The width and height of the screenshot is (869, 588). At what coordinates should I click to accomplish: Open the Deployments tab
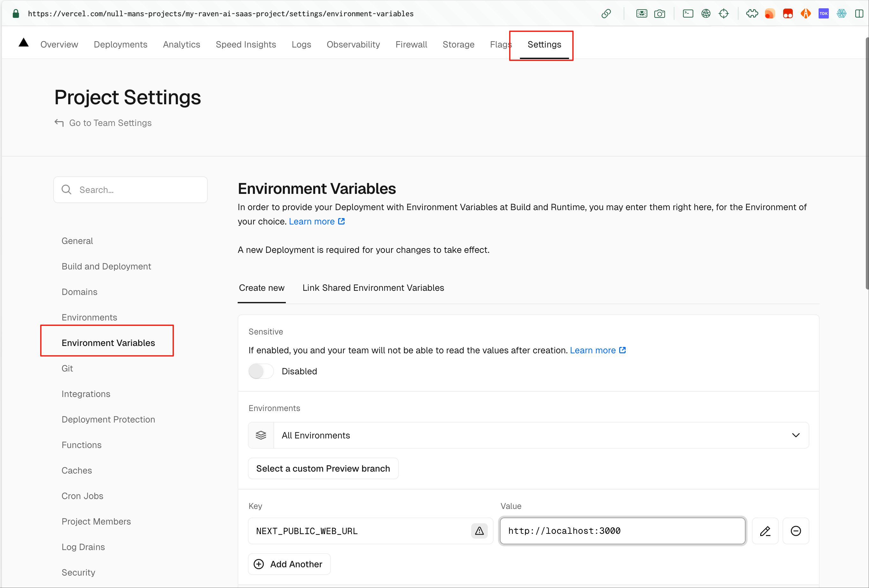click(120, 45)
